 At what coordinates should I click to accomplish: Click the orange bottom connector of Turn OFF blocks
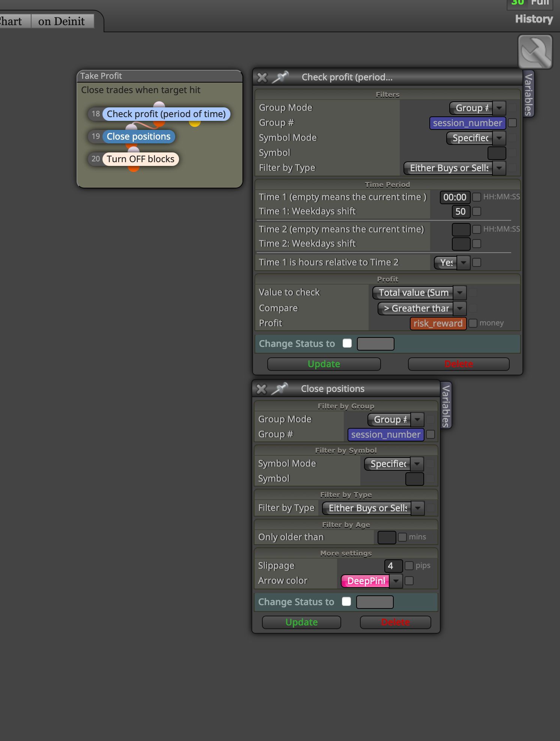click(133, 169)
